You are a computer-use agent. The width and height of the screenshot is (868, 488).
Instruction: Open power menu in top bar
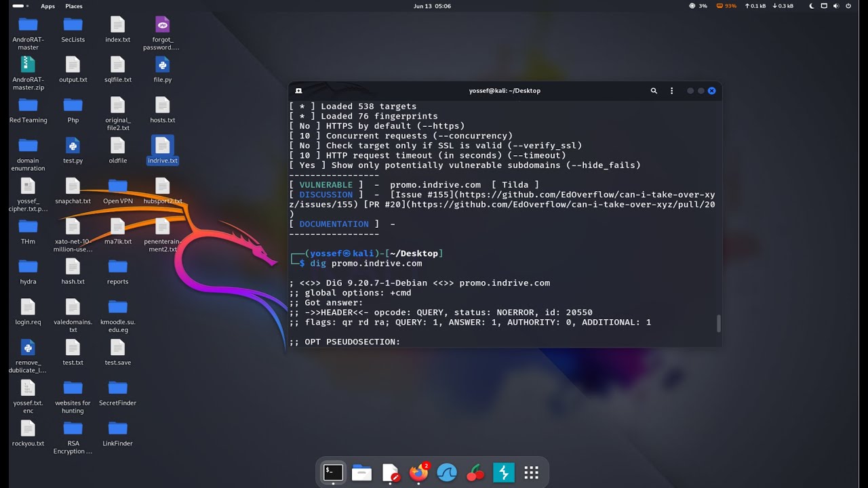pos(848,6)
